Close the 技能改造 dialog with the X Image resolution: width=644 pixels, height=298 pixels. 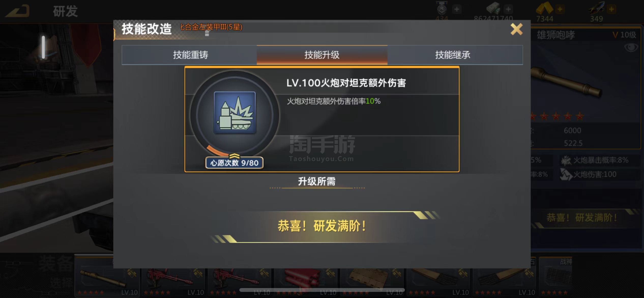517,29
